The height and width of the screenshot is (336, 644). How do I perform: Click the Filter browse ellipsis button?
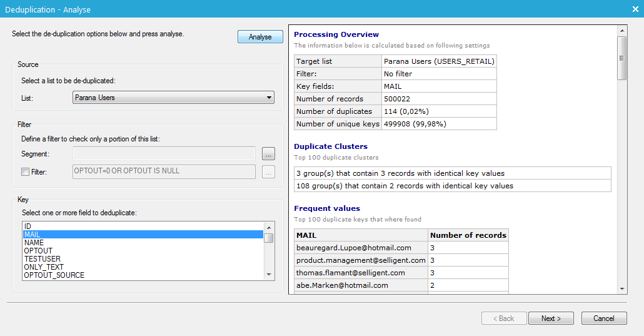[x=268, y=171]
